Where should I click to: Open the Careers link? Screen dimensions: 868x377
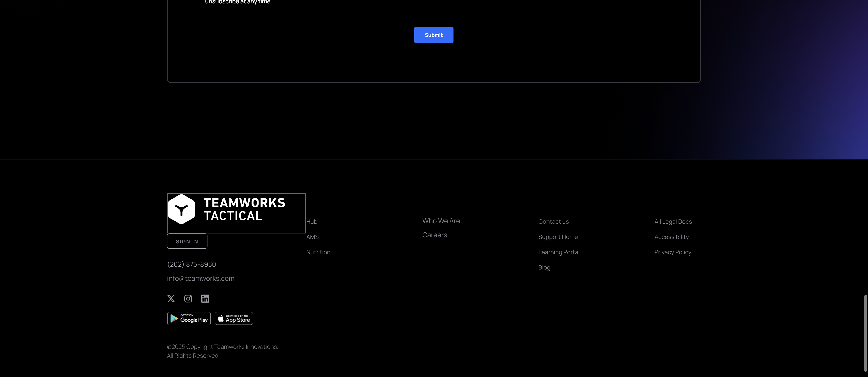click(x=434, y=235)
